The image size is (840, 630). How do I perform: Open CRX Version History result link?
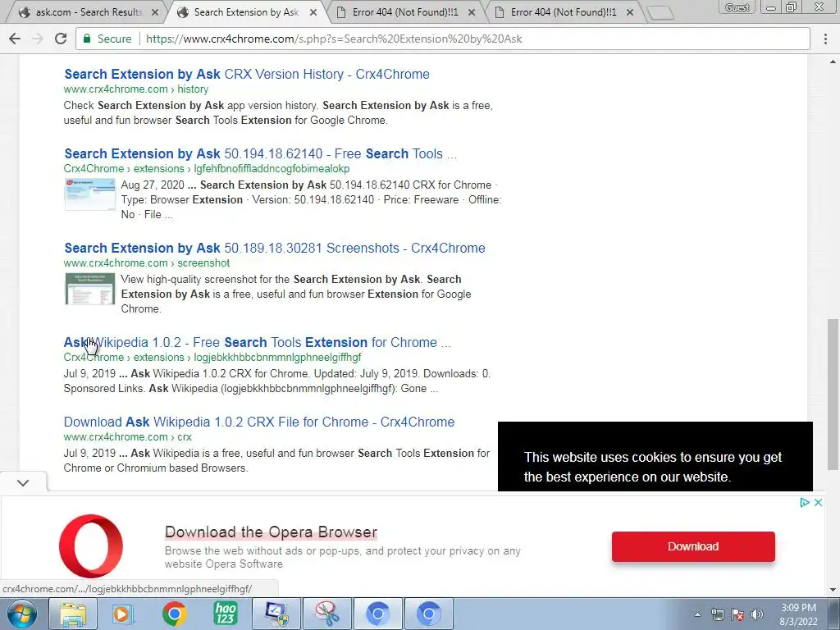click(x=246, y=74)
